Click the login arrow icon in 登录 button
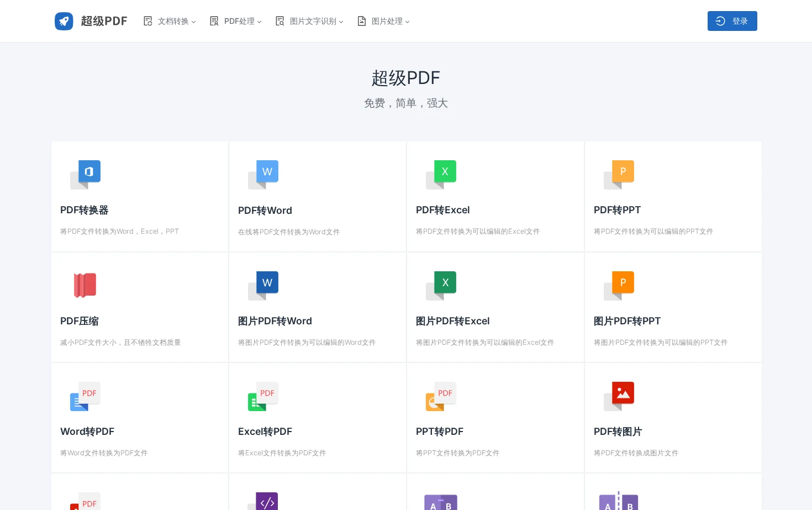The image size is (812, 510). pos(720,21)
